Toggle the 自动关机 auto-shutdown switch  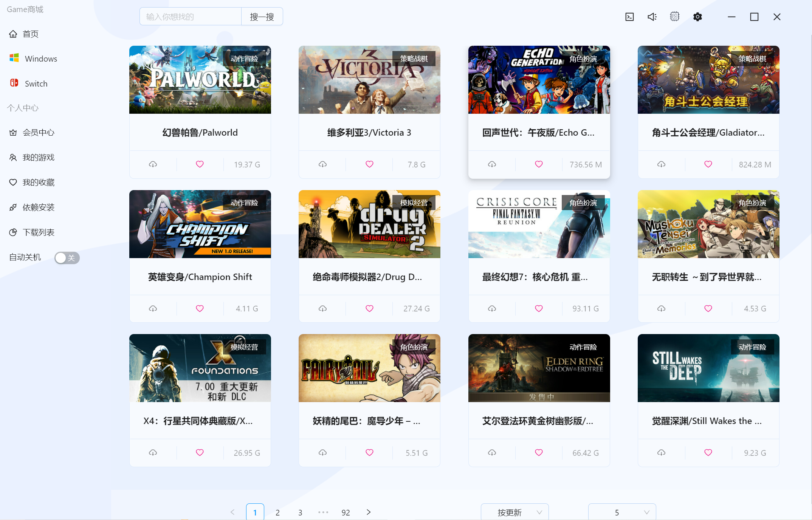pyautogui.click(x=67, y=258)
